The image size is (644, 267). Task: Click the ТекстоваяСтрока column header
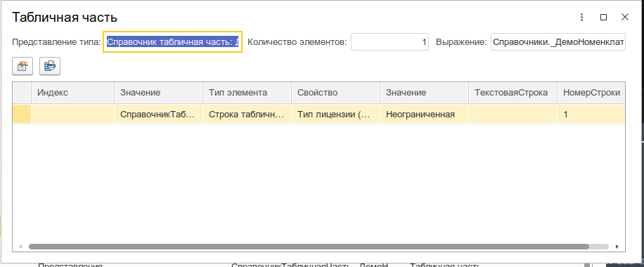(513, 93)
